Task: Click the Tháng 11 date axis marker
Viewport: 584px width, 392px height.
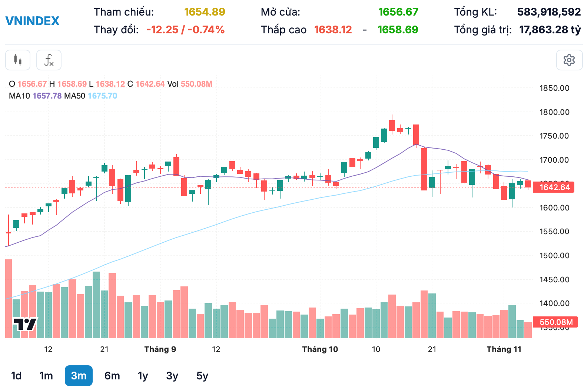Action: (x=504, y=349)
